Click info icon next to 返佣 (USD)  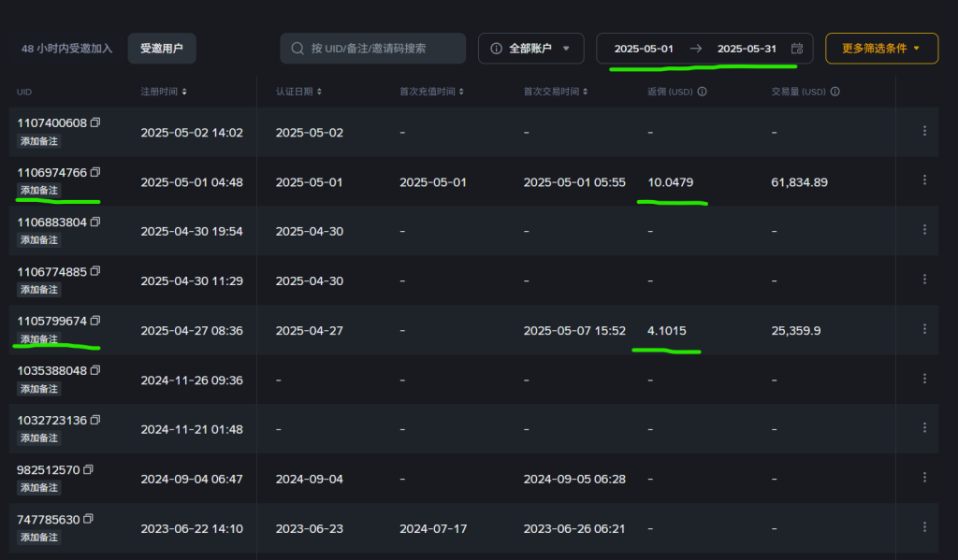702,92
